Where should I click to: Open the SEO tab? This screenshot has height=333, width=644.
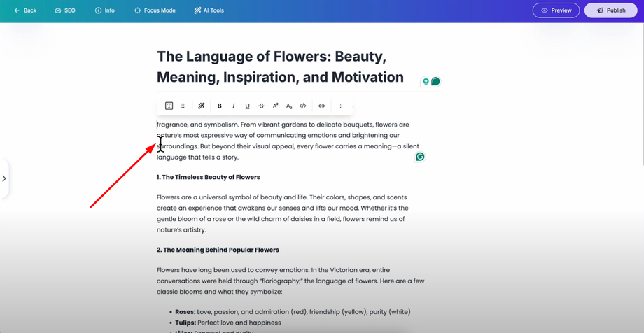(65, 10)
